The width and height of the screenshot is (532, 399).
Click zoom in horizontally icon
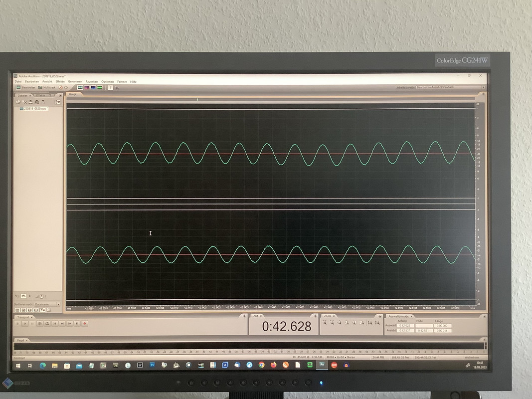point(325,323)
